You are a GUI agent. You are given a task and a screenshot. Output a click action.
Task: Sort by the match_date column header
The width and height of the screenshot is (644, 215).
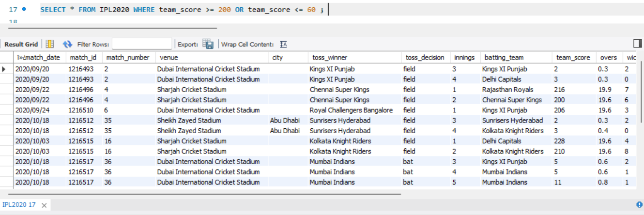39,57
